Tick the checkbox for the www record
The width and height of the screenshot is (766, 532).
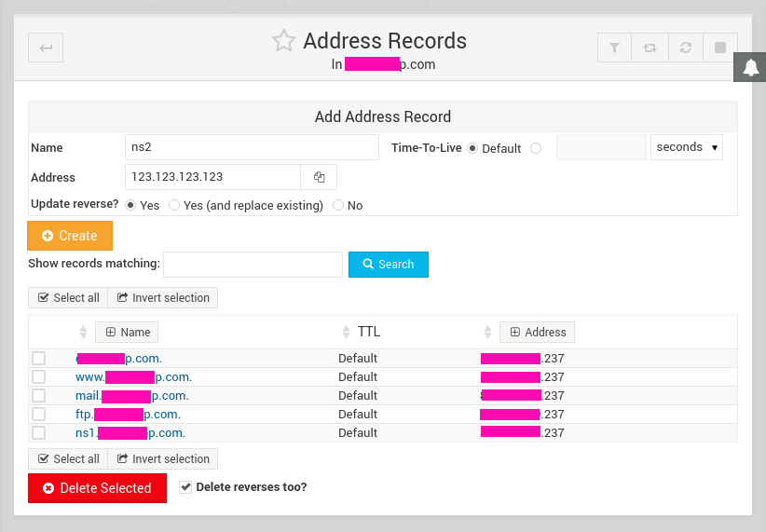click(x=38, y=377)
